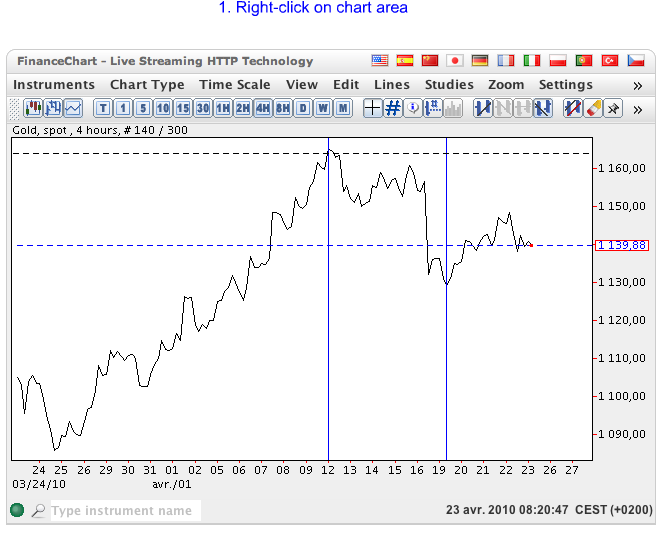
Task: Click the pin icon in toolbar
Action: 612,108
